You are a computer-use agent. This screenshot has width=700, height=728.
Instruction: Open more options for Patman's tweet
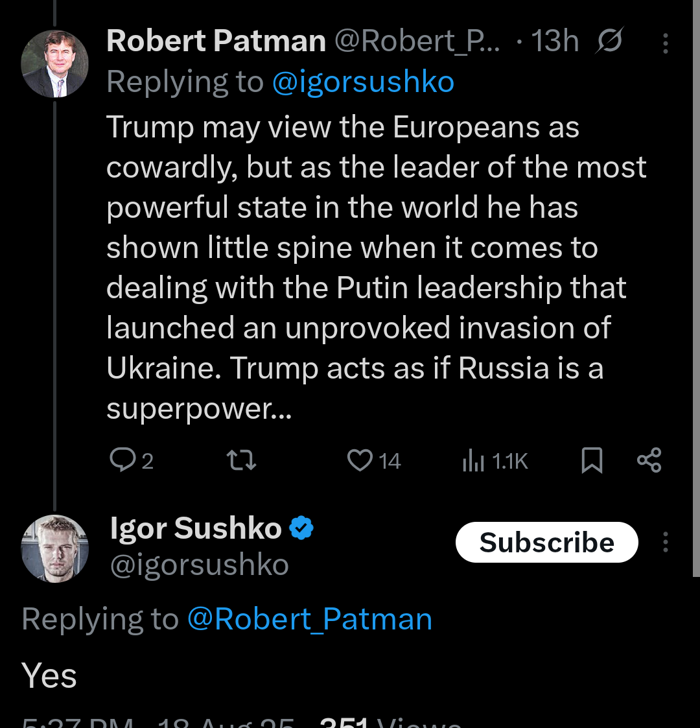pyautogui.click(x=666, y=43)
